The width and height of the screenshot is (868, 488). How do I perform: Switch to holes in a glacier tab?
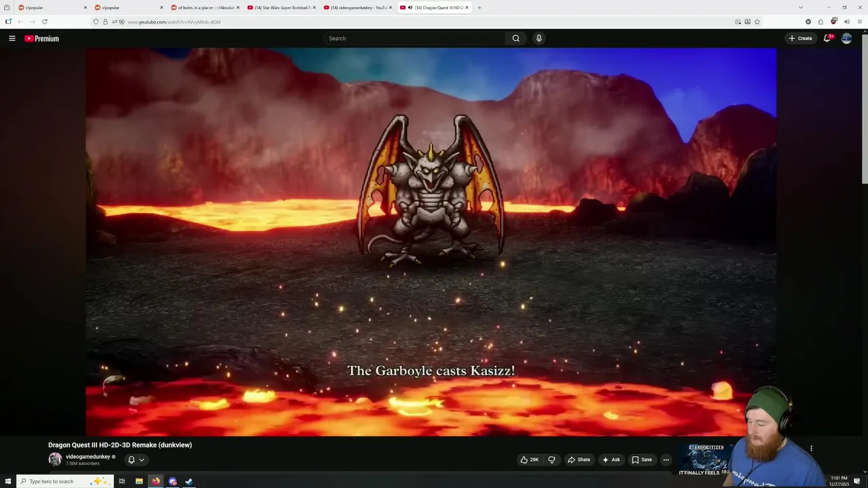click(x=205, y=7)
